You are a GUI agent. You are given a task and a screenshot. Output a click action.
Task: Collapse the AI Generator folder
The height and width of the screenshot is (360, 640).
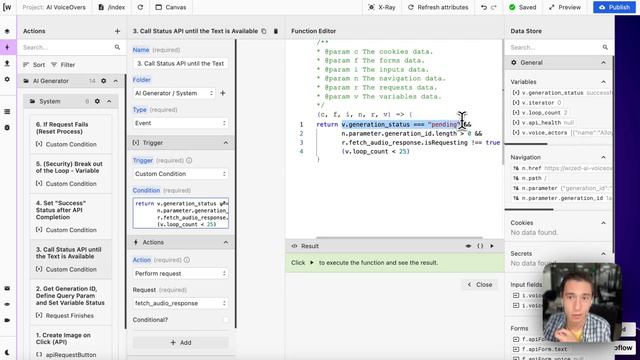pos(116,81)
